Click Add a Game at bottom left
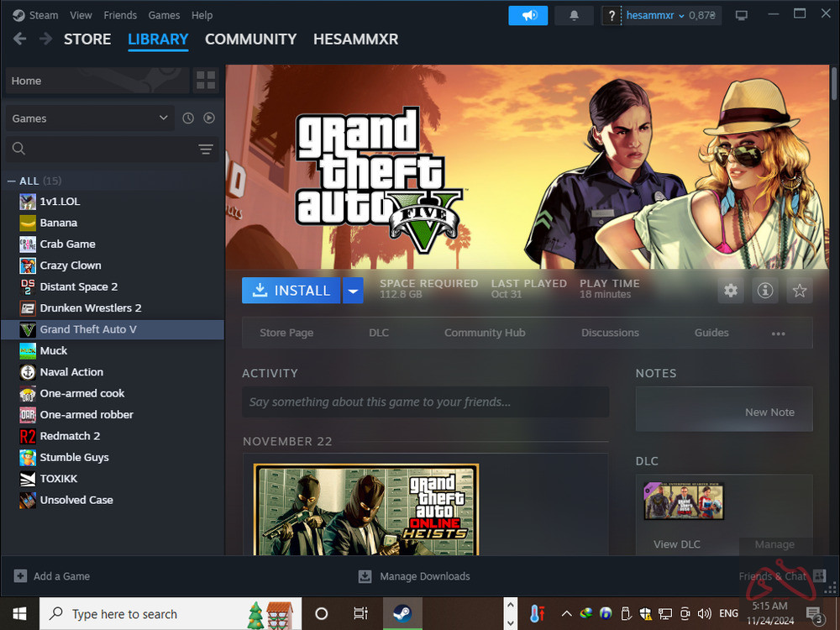The image size is (840, 630). click(x=52, y=576)
